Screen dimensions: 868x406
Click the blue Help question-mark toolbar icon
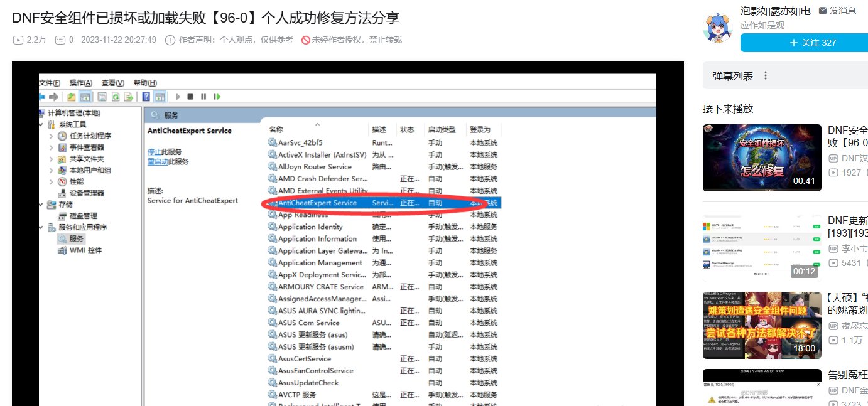tap(146, 97)
